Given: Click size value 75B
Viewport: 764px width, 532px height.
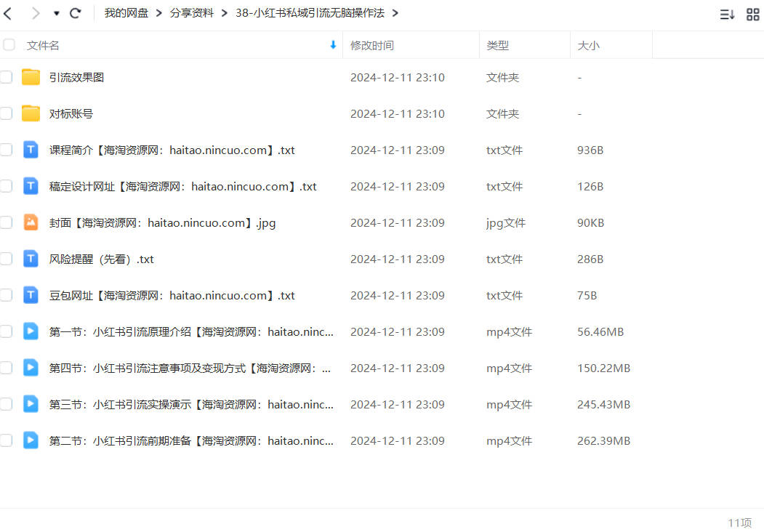Looking at the screenshot, I should [x=587, y=296].
